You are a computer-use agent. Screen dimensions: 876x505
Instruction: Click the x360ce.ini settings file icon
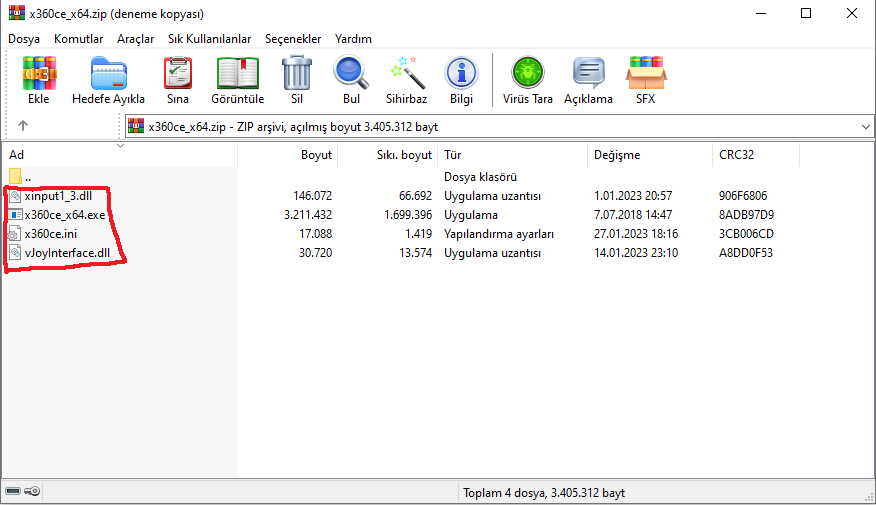tap(15, 234)
